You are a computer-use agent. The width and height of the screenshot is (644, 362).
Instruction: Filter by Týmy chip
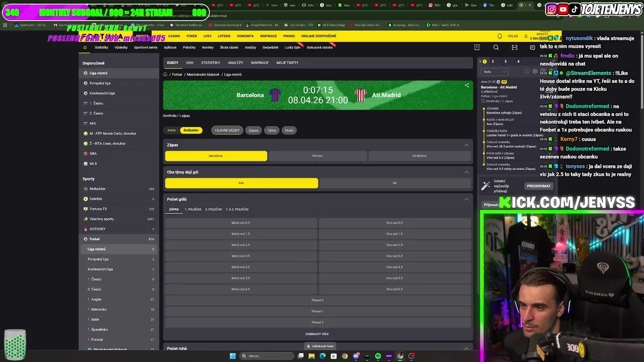(272, 130)
